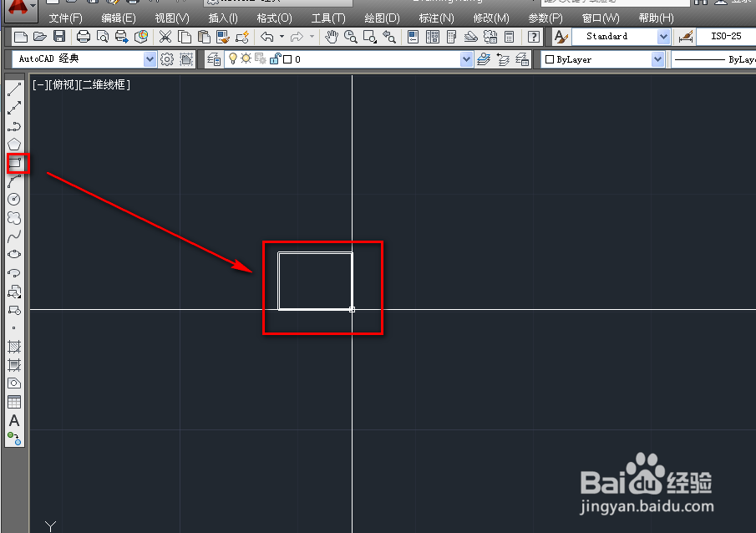Open Workspace Settings gear icon
This screenshot has height=533, width=756.
coord(167,58)
